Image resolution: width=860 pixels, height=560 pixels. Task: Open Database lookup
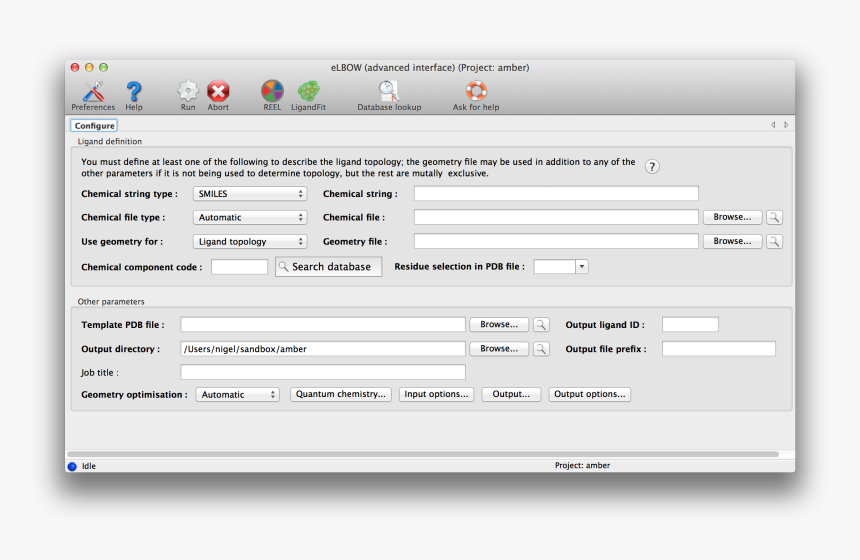coord(389,95)
